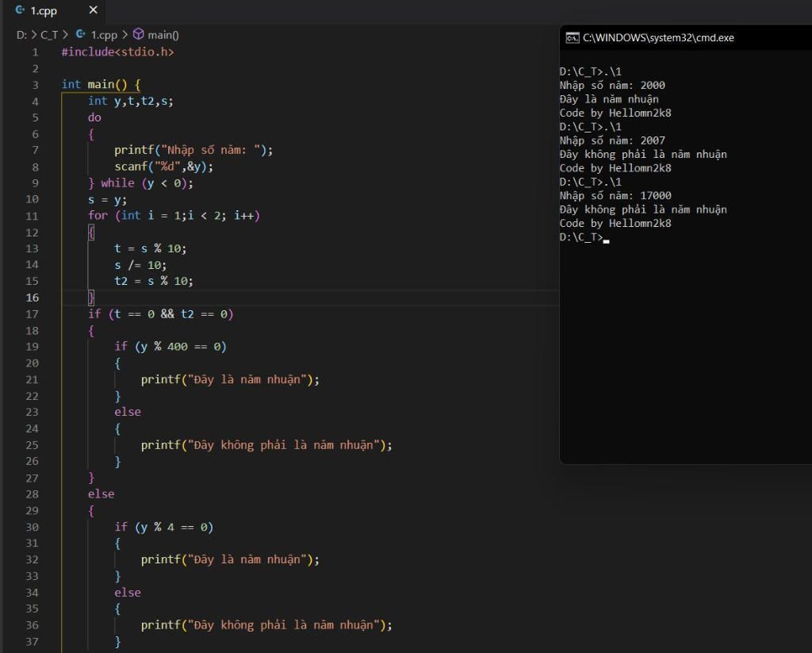Click line number 1 in the gutter
812x653 pixels.
tap(35, 52)
